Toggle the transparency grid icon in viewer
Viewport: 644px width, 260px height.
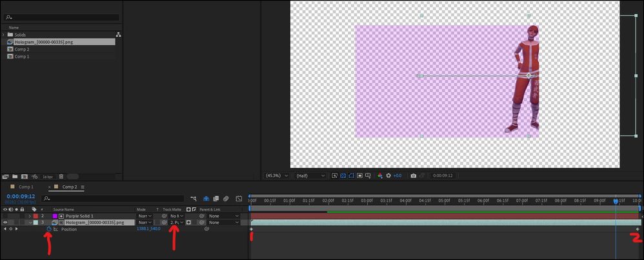click(343, 175)
